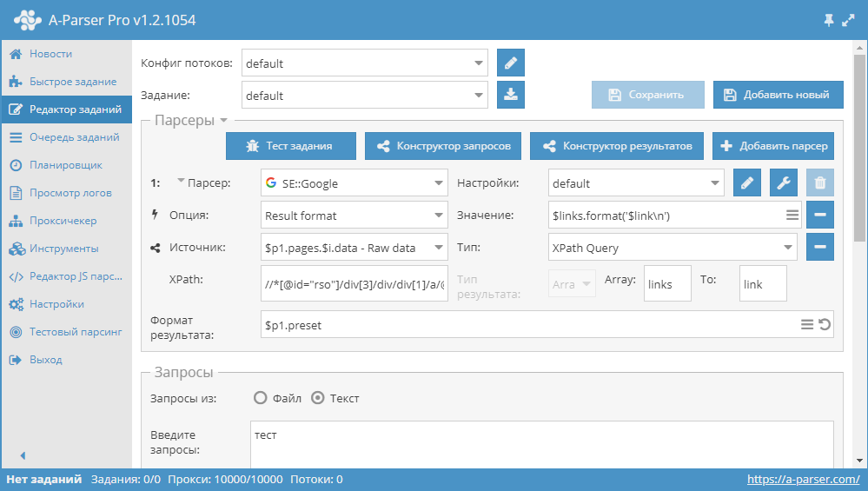Click the Введите запросы text area
The width and height of the screenshot is (868, 491).
[542, 444]
